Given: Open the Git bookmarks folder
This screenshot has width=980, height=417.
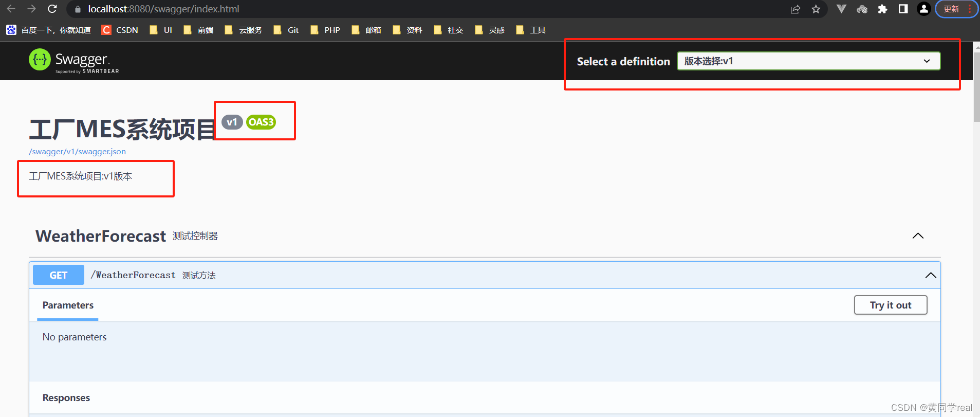Looking at the screenshot, I should tap(286, 30).
